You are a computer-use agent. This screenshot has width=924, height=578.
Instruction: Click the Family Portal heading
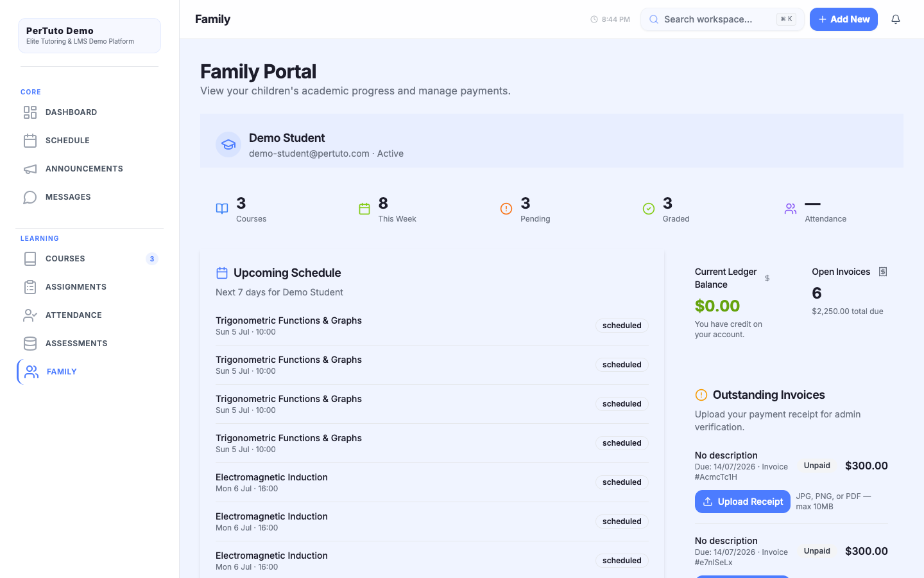tap(258, 71)
